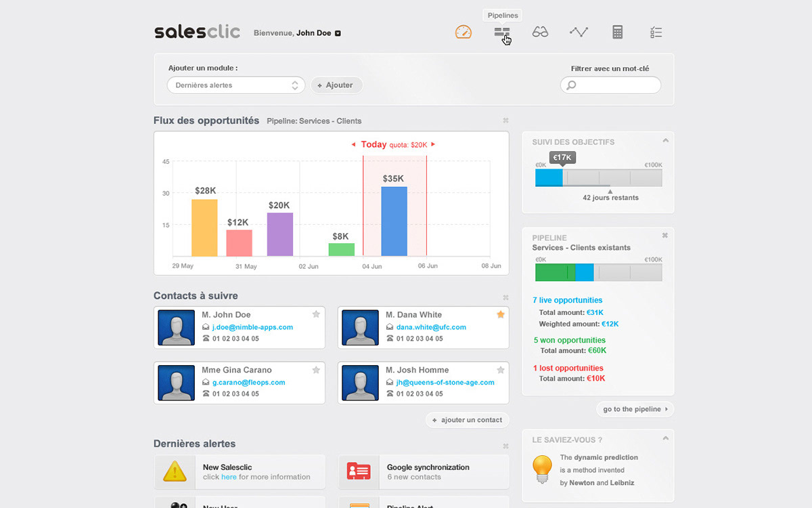Email g.carano@fleops.com

248,382
